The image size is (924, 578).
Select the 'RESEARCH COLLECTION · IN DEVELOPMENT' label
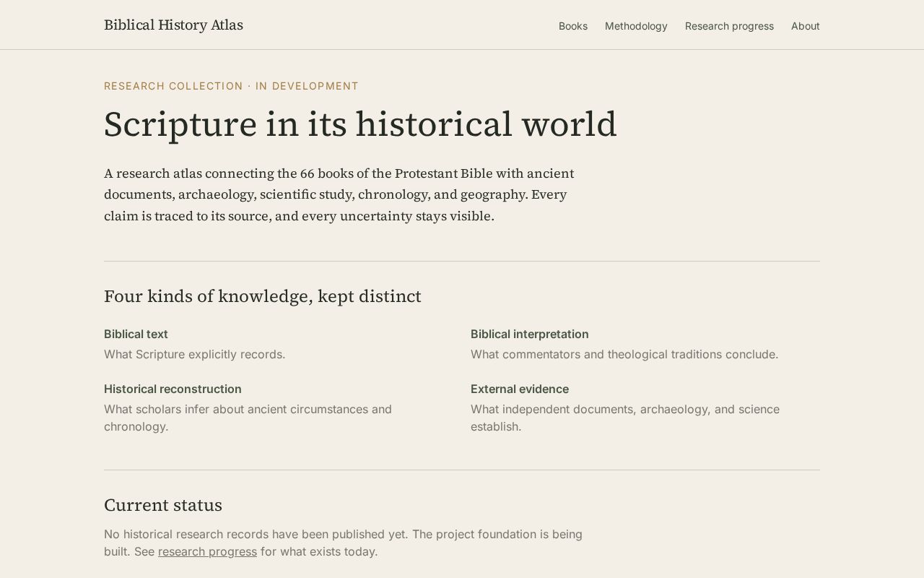[231, 86]
